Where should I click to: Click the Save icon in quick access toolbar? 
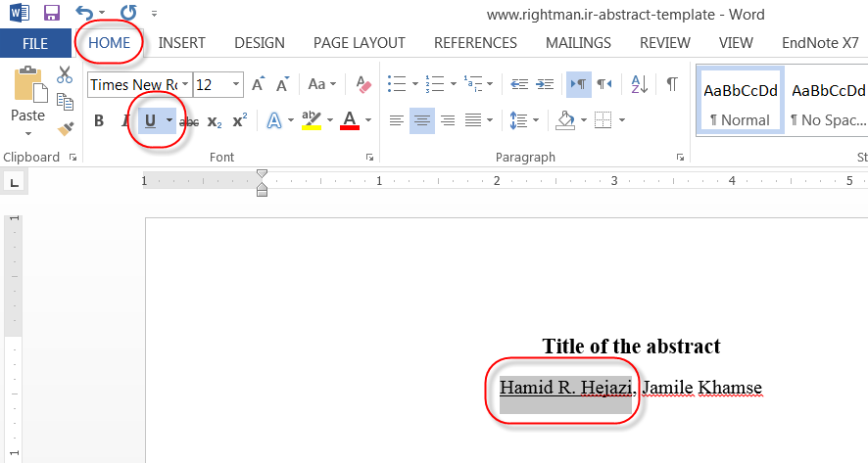51,14
